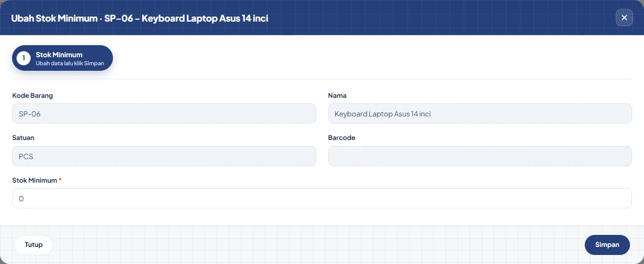Select the Stok Minimum step tab

pyautogui.click(x=62, y=58)
